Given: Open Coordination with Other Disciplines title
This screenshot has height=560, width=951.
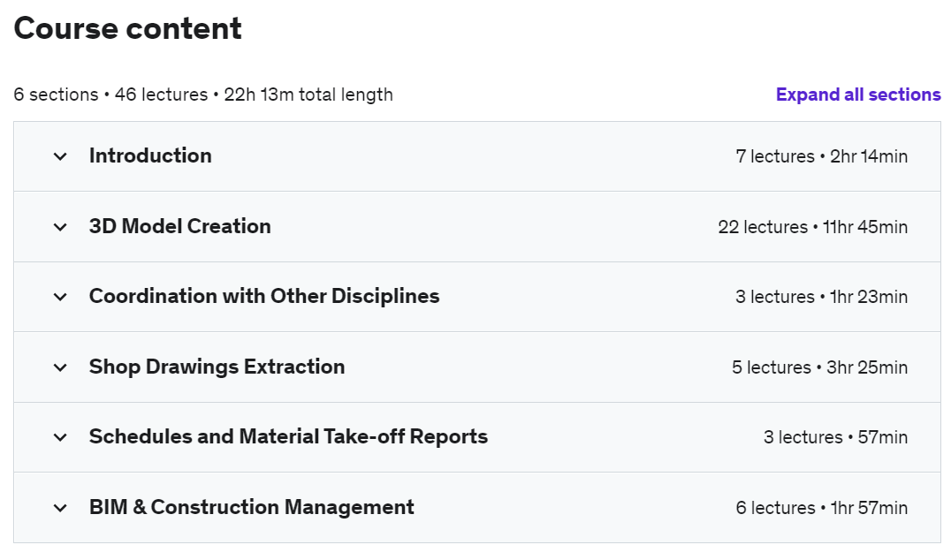Looking at the screenshot, I should 264,296.
